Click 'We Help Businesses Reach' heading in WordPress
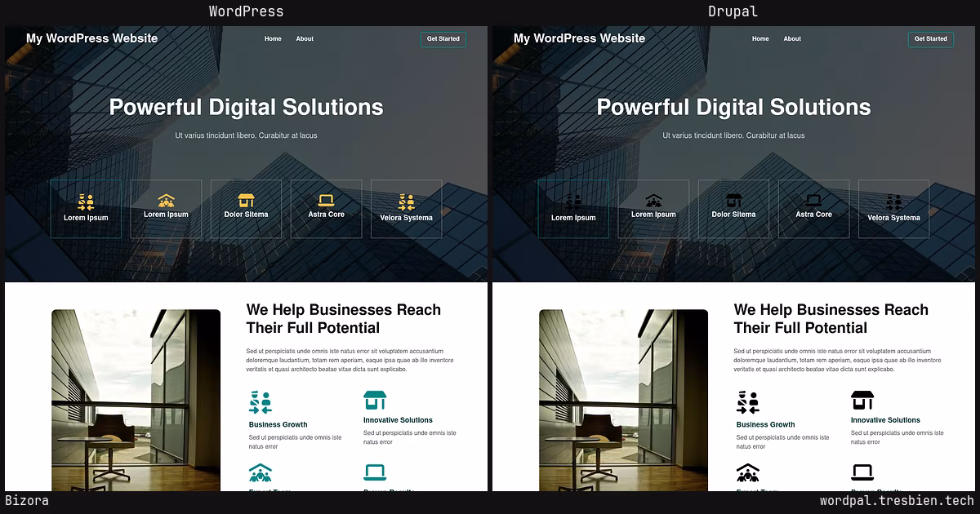980x514 pixels. point(344,319)
